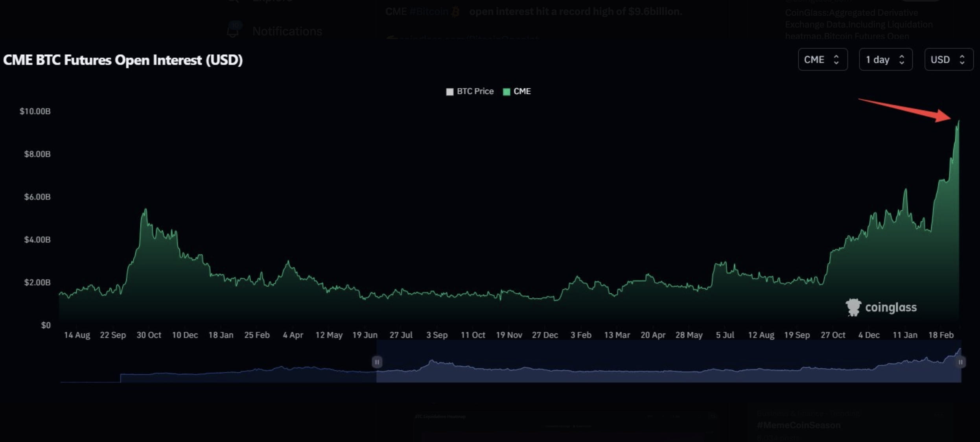Screen dimensions: 980x442
Task: Grab the right range slider handle
Action: [960, 362]
